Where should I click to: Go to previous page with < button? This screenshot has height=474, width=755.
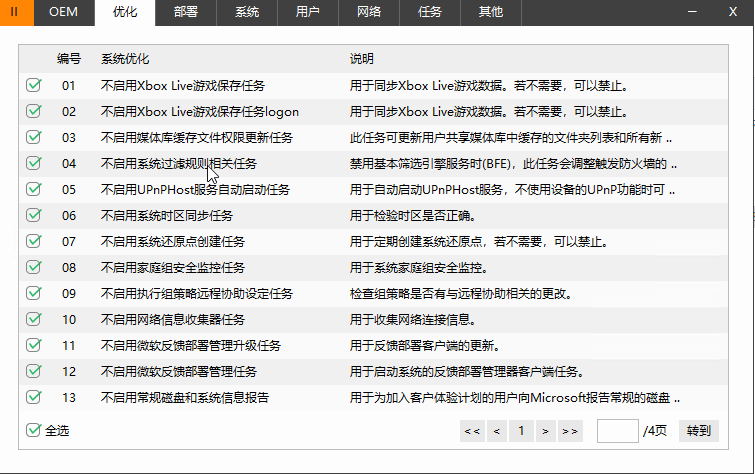coord(497,431)
